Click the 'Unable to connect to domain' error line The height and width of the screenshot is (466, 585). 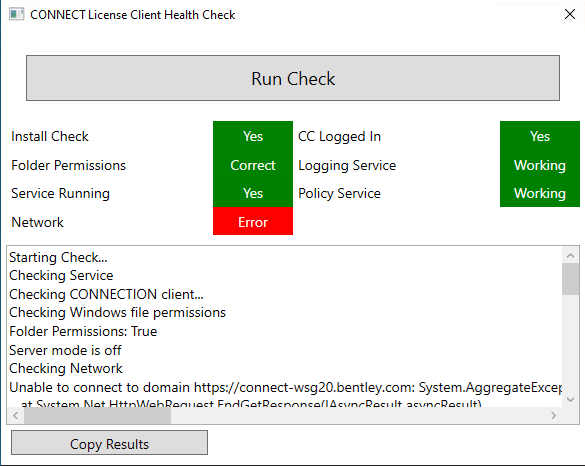click(x=285, y=387)
